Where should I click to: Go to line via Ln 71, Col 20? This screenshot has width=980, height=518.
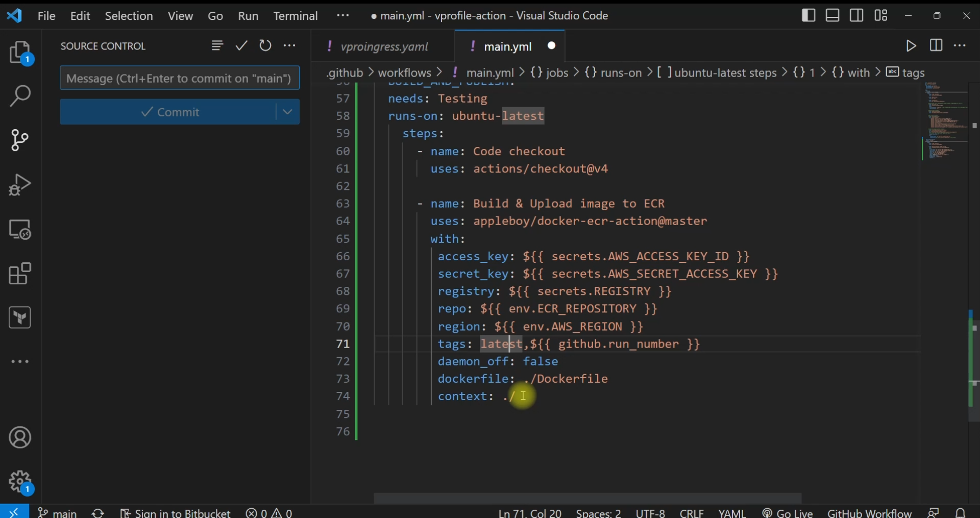530,512
